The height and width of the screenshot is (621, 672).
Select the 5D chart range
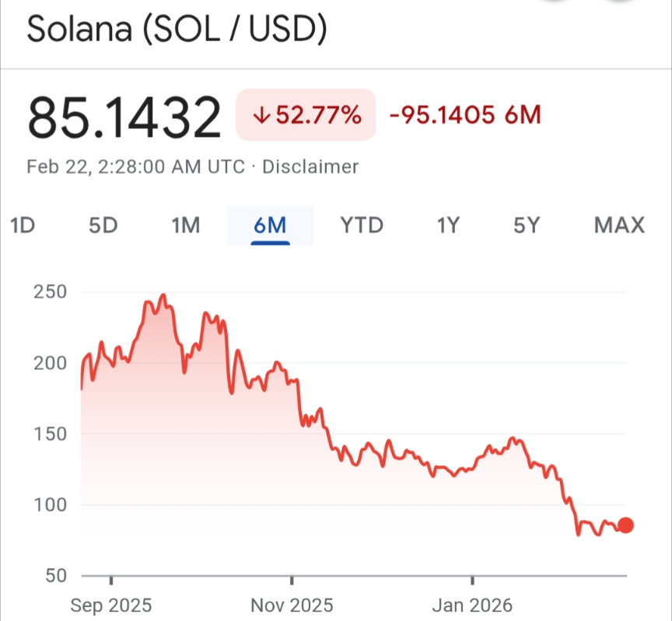[103, 225]
